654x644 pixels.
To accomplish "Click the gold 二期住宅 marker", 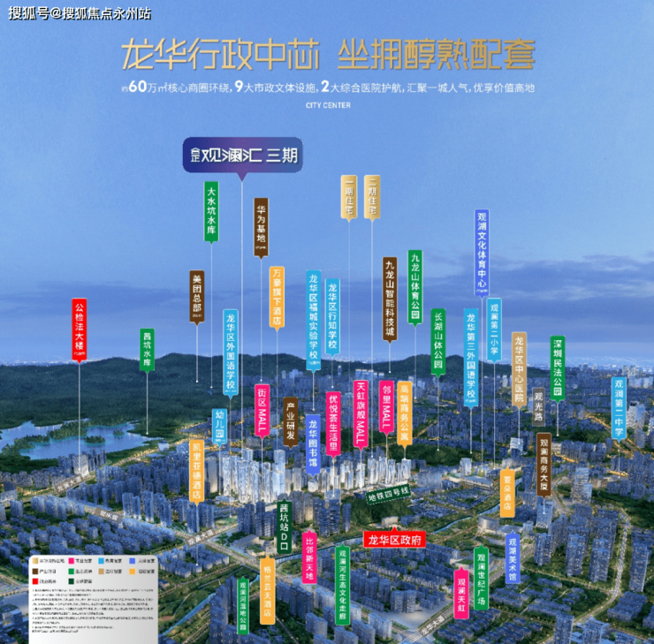I will [372, 197].
